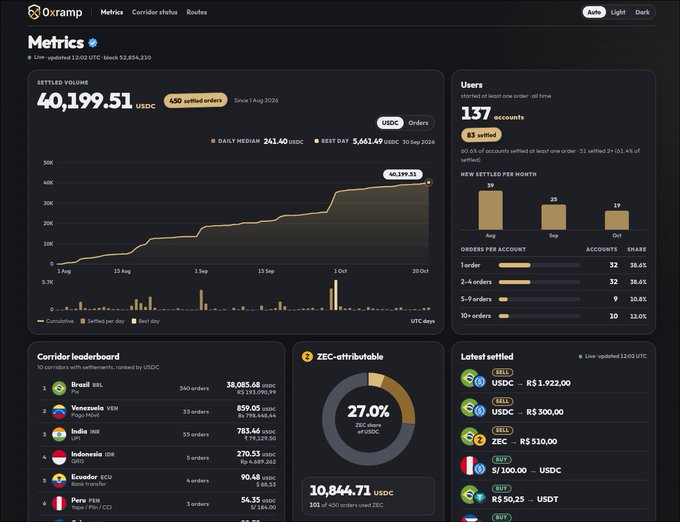Click the 137 accounts figure
This screenshot has width=680, height=522.
(476, 114)
